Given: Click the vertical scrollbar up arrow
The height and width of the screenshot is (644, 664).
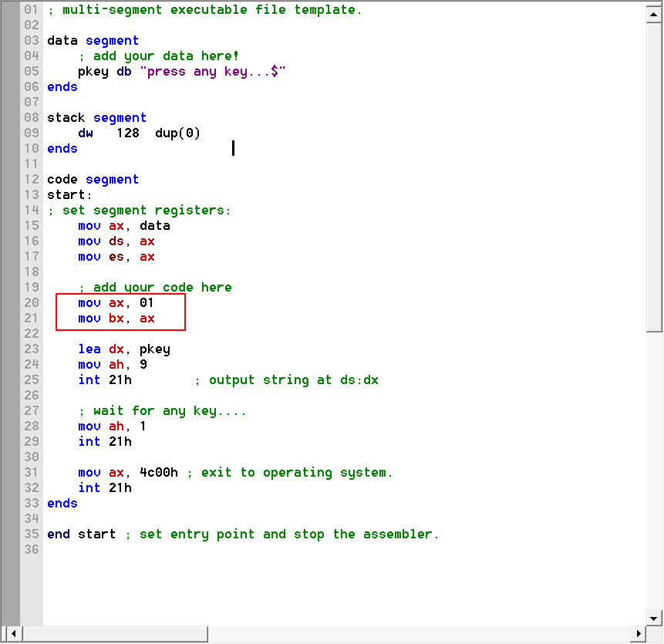Looking at the screenshot, I should pyautogui.click(x=653, y=15).
